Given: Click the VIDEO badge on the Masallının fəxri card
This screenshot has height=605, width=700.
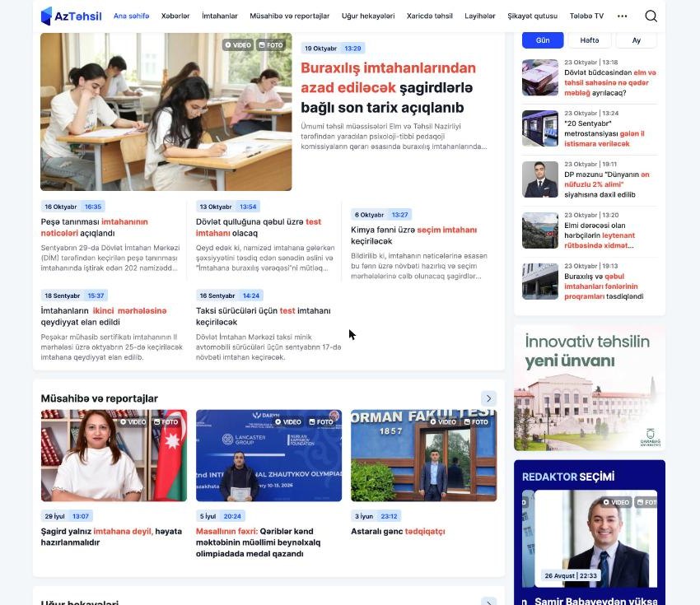Looking at the screenshot, I should click(288, 421).
